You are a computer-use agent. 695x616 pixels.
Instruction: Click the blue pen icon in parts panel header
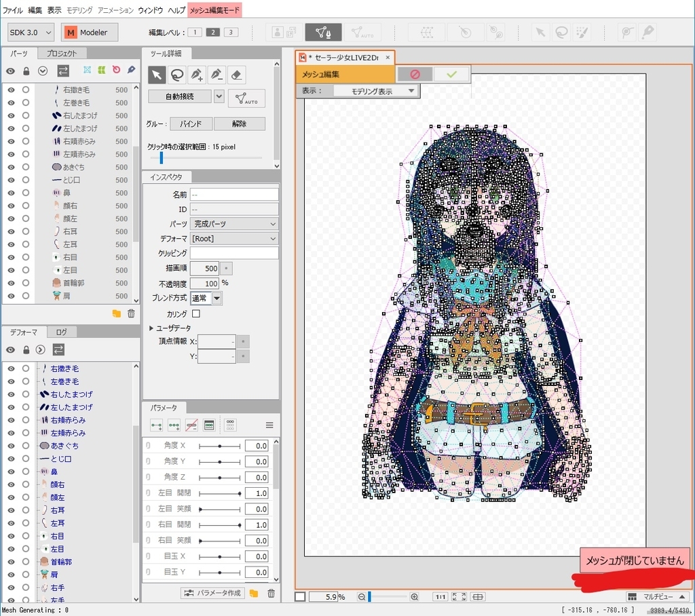pos(131,70)
